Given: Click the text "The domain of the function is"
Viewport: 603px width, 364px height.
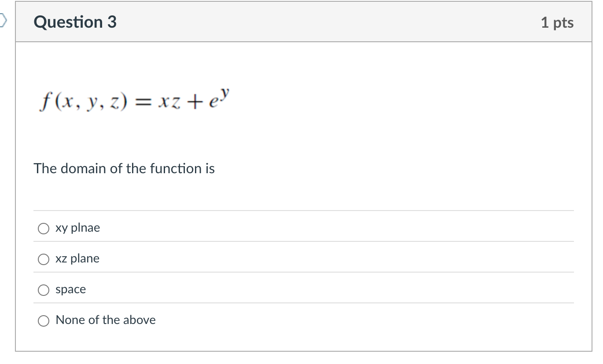Looking at the screenshot, I should (x=124, y=168).
